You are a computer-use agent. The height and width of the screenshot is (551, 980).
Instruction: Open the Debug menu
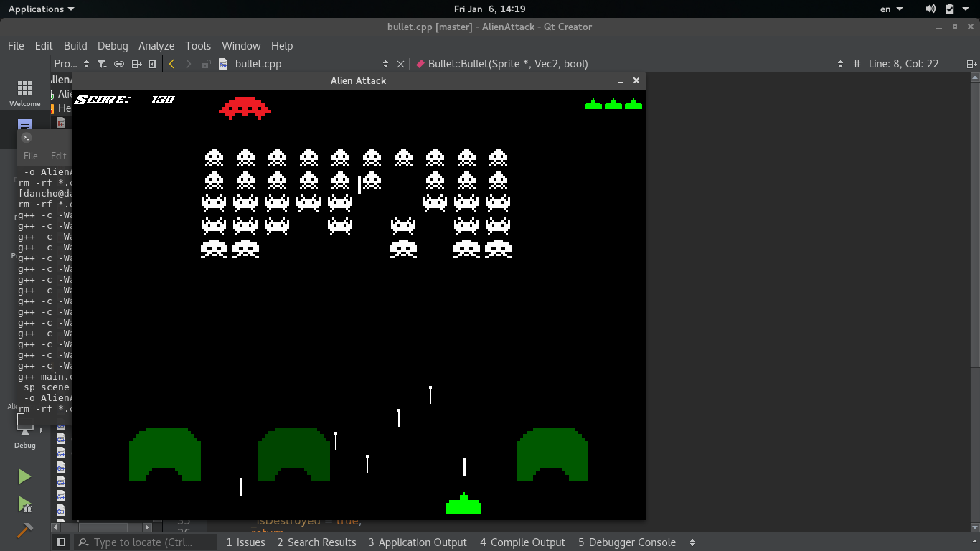point(113,45)
